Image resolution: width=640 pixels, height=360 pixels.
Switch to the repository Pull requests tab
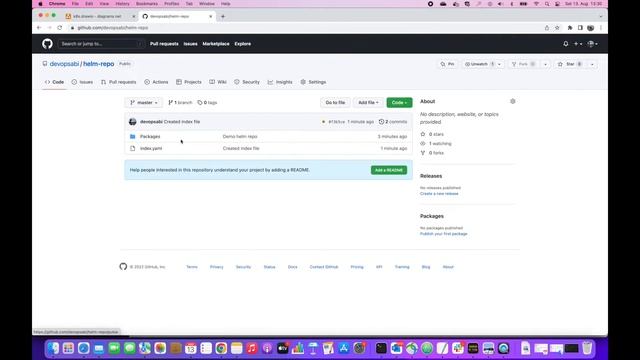[118, 82]
